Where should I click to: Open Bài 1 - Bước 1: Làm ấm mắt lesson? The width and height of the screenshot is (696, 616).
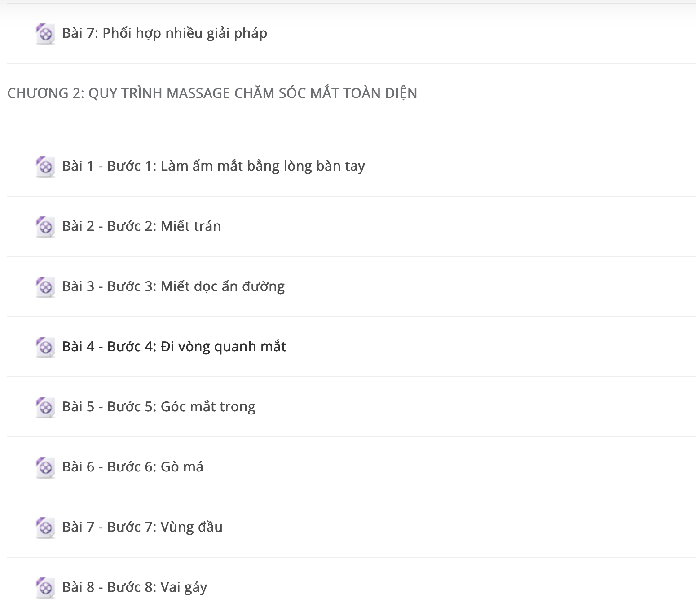tap(213, 166)
